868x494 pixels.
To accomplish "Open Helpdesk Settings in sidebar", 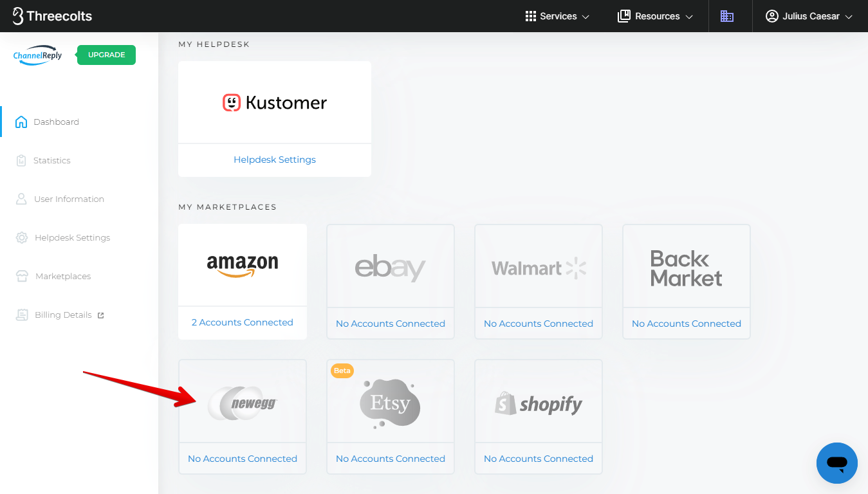I will point(72,237).
